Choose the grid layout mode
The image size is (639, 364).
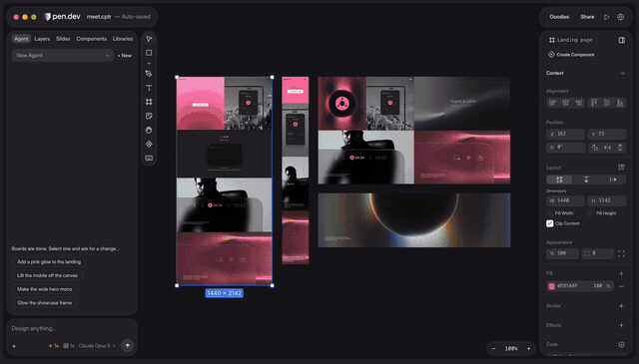pos(559,180)
